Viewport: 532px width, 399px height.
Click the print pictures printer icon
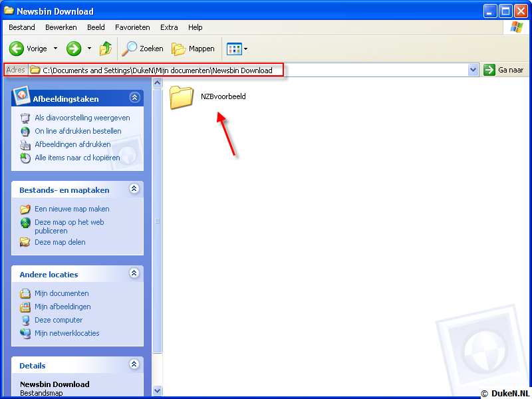click(x=25, y=145)
